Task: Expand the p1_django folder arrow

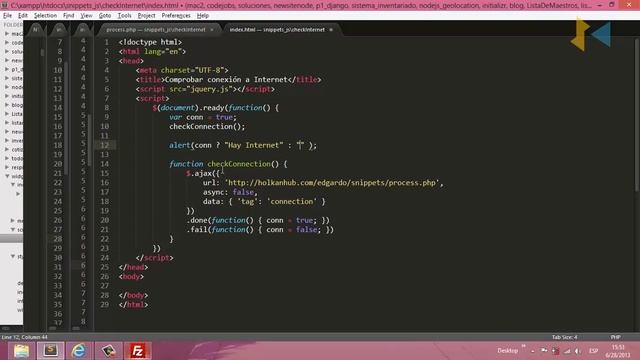Action: coord(7,69)
